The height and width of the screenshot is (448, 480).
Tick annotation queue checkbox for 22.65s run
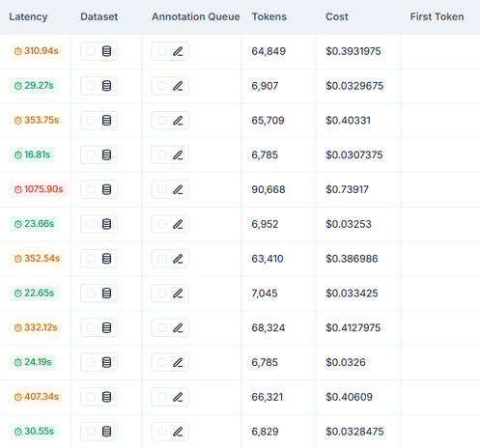coord(162,294)
